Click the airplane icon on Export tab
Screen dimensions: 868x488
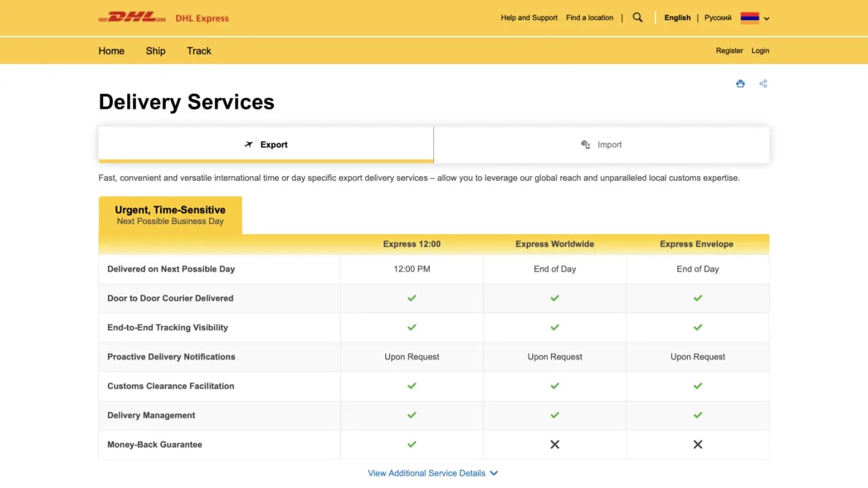pyautogui.click(x=248, y=145)
